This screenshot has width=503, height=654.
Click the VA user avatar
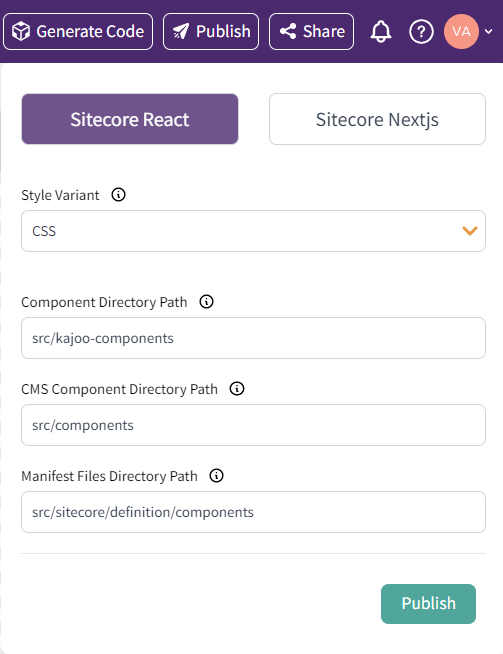[461, 32]
